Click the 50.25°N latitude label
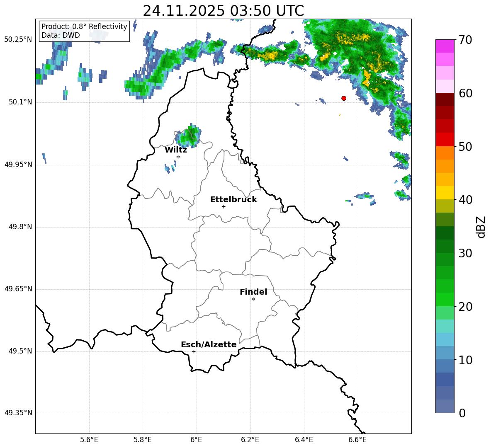This screenshot has width=491, height=448. (x=18, y=40)
